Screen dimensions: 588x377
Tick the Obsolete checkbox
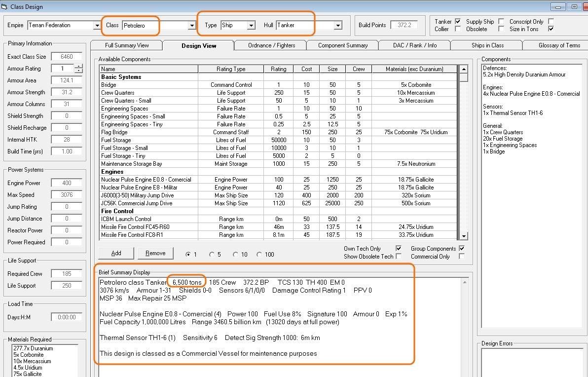click(501, 29)
